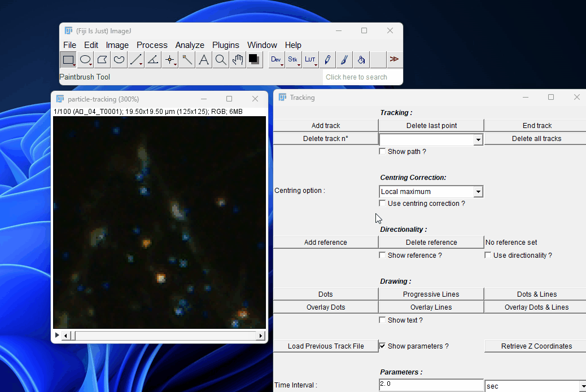The image size is (586, 392).
Task: Click the Time Interval input field
Action: [431, 385]
